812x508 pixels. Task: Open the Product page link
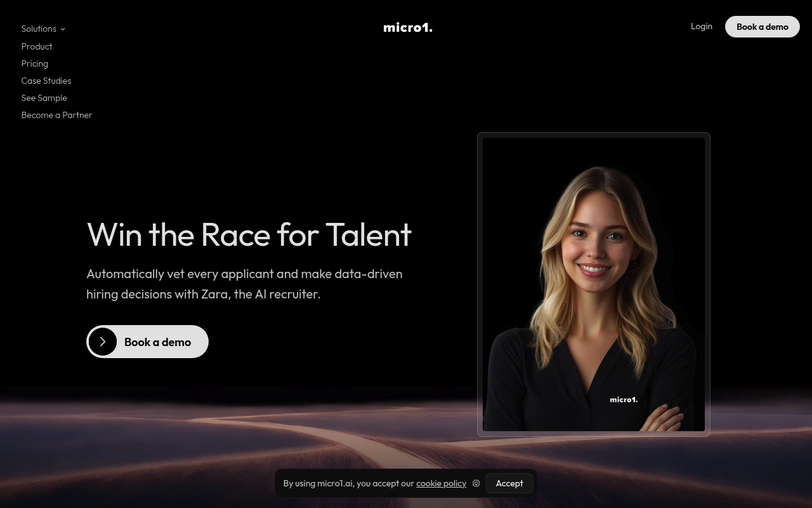(37, 46)
